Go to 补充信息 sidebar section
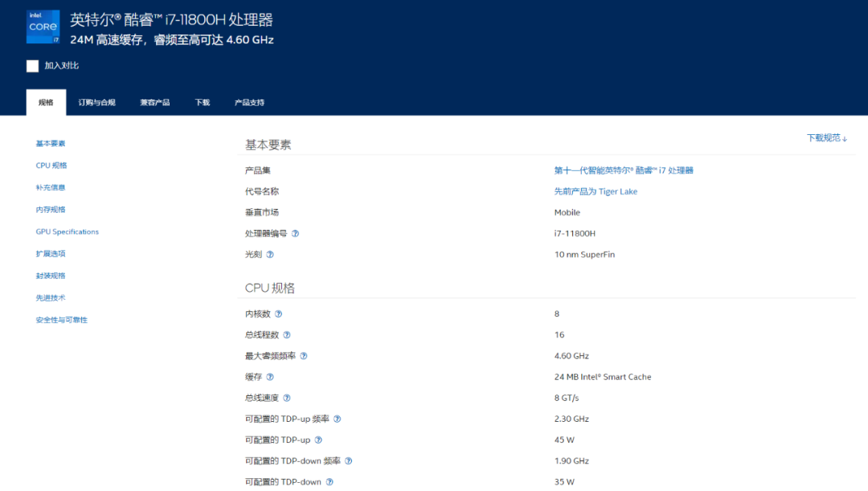The height and width of the screenshot is (491, 868). (51, 188)
